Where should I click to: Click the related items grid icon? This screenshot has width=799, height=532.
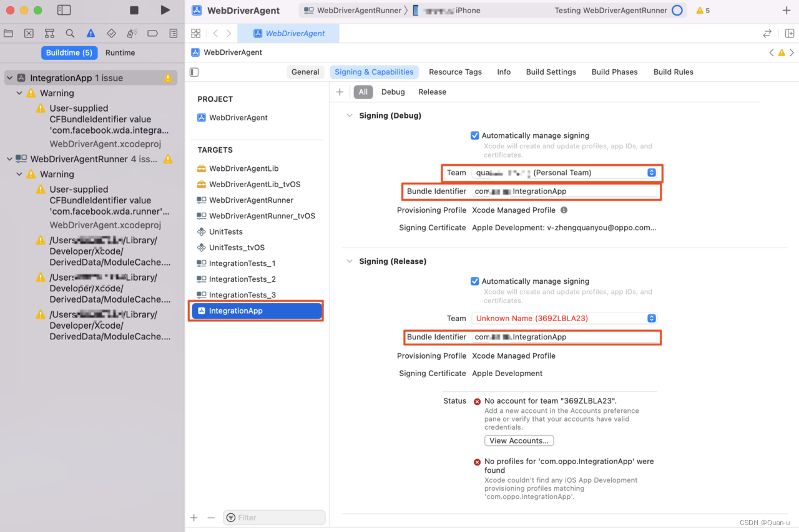[196, 33]
